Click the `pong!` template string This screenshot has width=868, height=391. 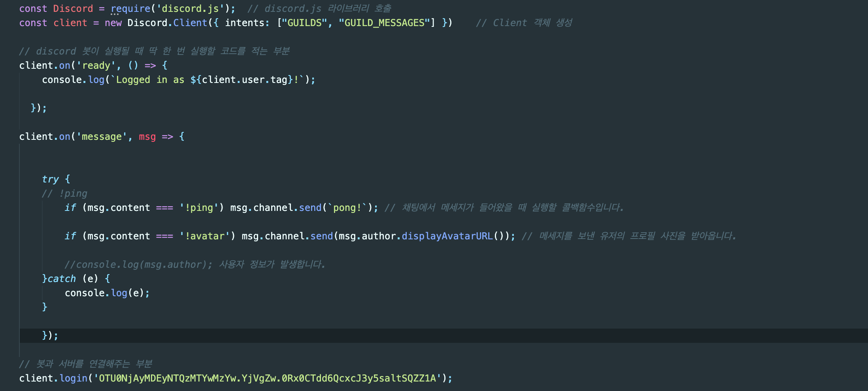click(347, 208)
